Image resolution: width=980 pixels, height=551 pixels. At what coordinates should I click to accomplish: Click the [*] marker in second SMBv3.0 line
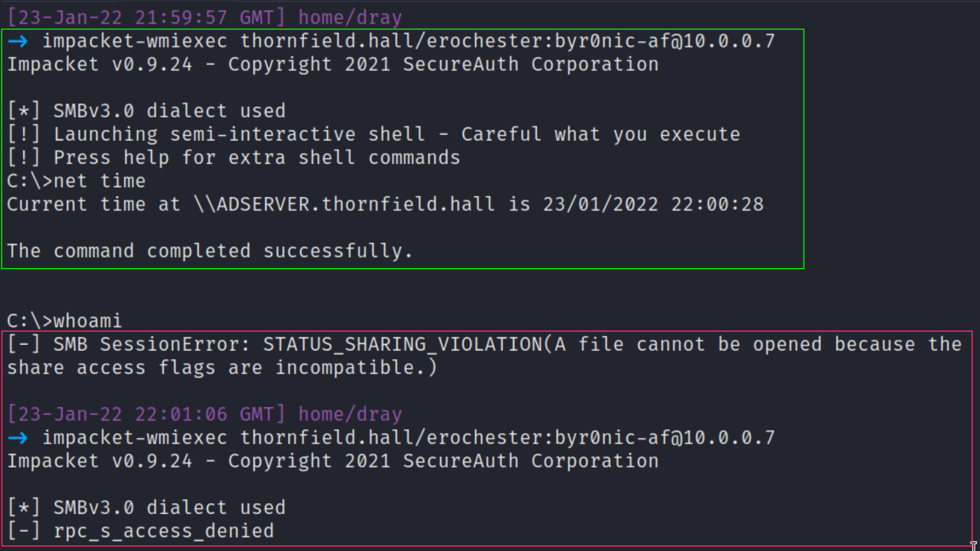tap(23, 508)
